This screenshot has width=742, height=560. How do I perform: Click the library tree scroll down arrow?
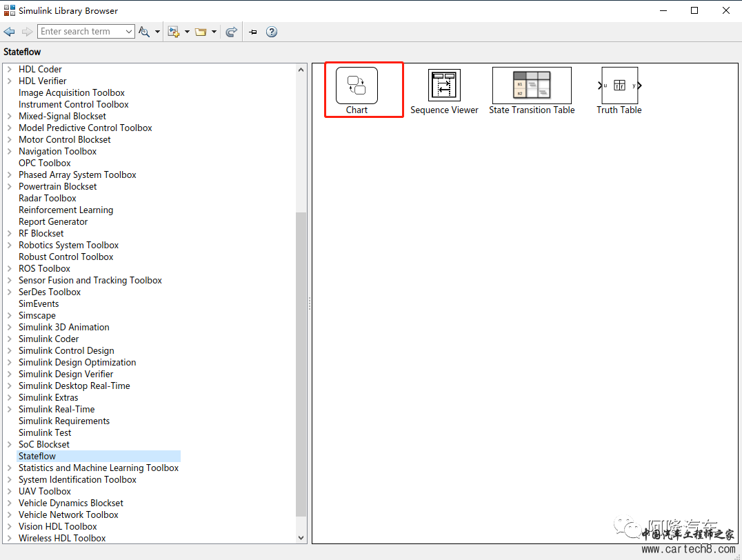coord(301,538)
